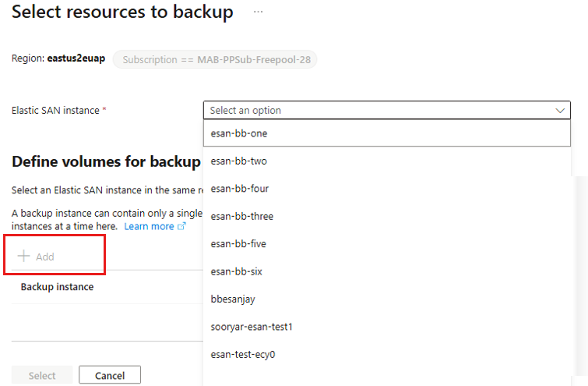
Task: Click the Subscription filter pill
Action: (x=215, y=60)
